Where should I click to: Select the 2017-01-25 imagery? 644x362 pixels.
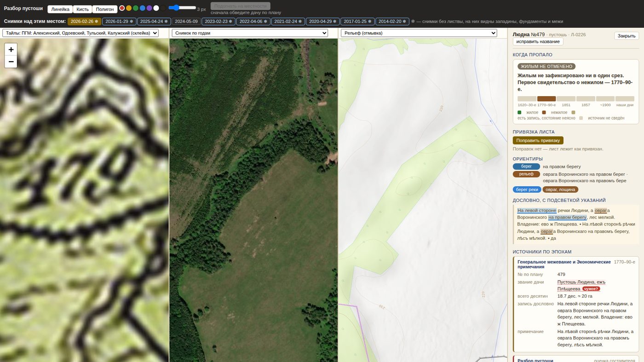click(x=357, y=21)
